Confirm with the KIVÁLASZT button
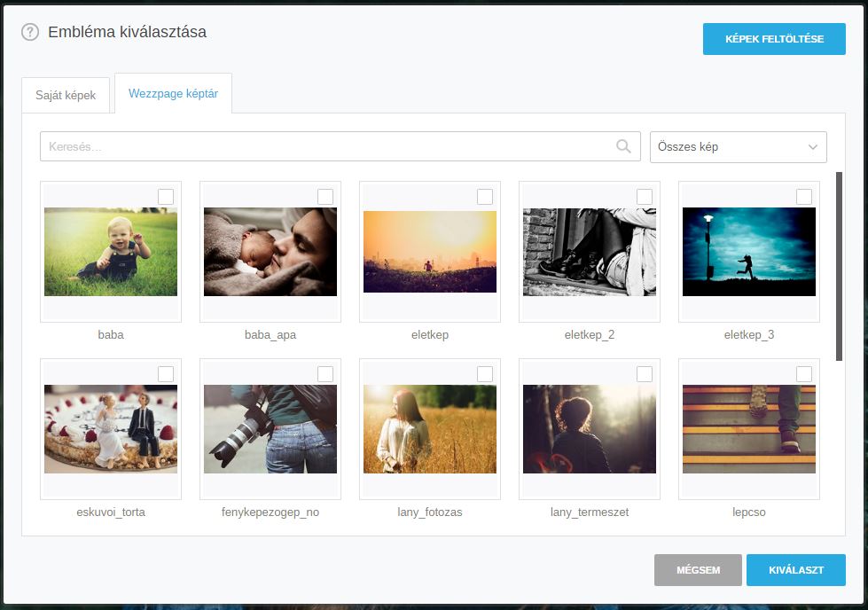The width and height of the screenshot is (868, 610). coord(795,569)
